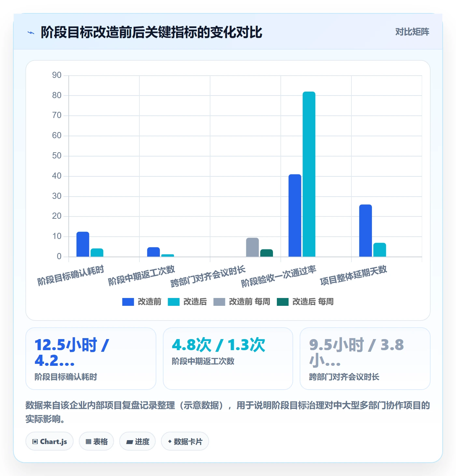Click the 阶段目标确认耗时 x-axis label

[71, 276]
